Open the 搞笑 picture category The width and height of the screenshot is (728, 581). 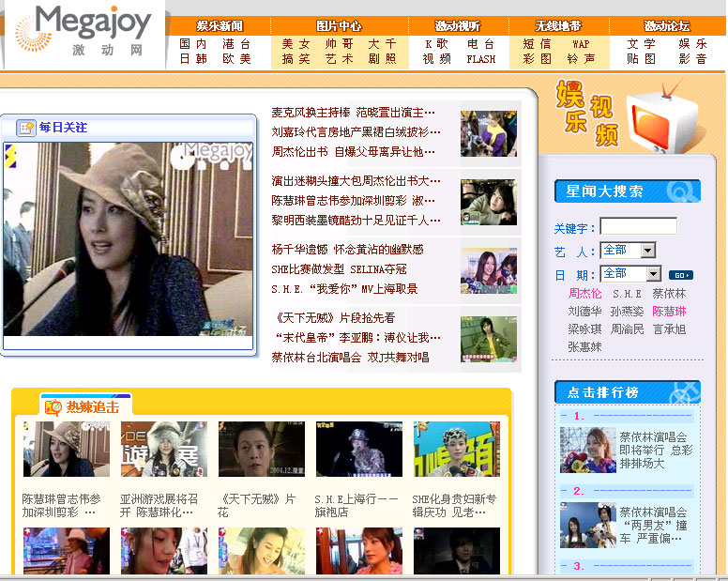[x=296, y=59]
